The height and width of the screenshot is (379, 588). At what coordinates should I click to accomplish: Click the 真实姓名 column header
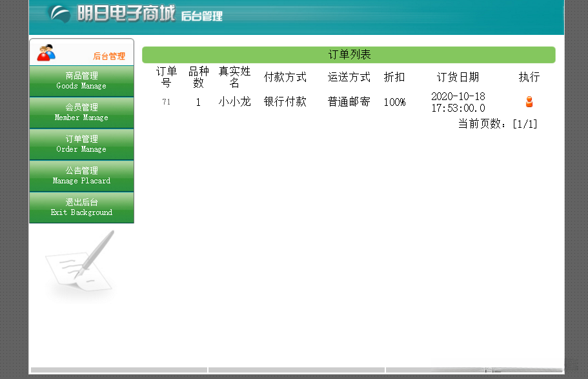click(234, 77)
